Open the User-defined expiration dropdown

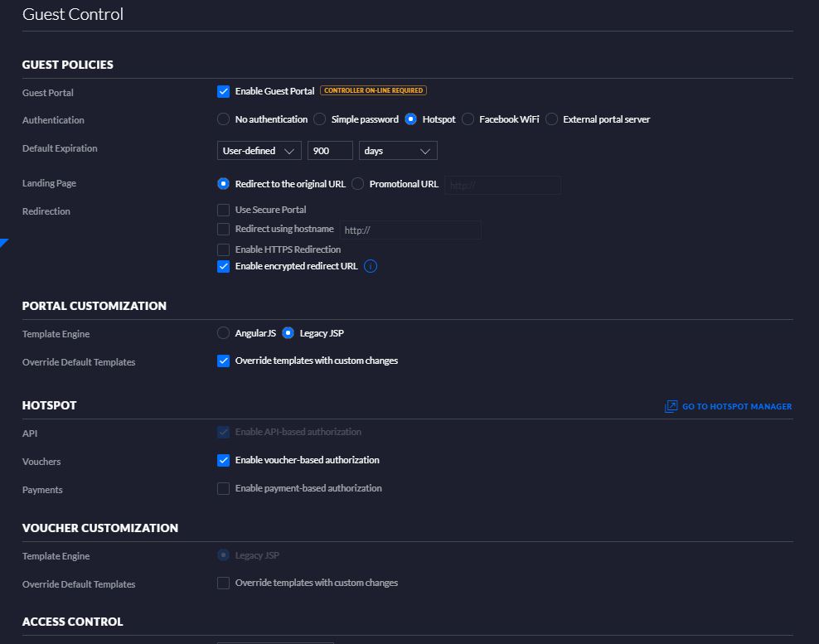click(259, 151)
